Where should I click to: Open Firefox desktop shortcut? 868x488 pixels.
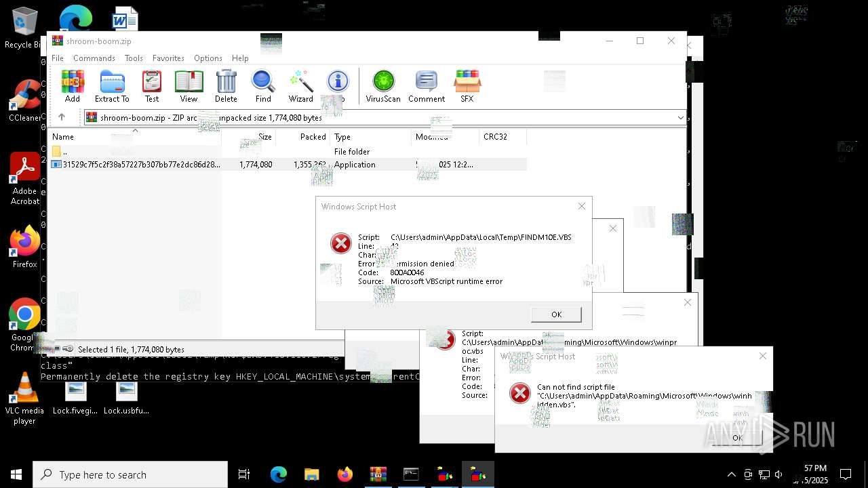(x=24, y=247)
